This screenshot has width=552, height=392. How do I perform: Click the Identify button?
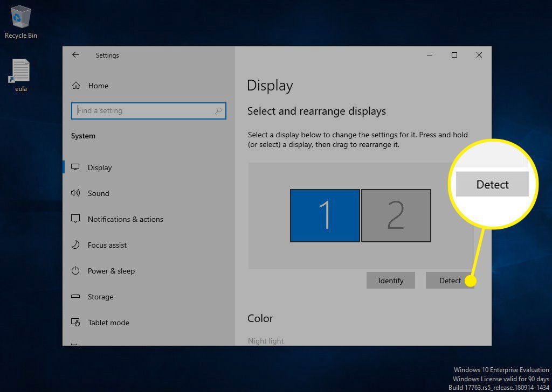(391, 281)
